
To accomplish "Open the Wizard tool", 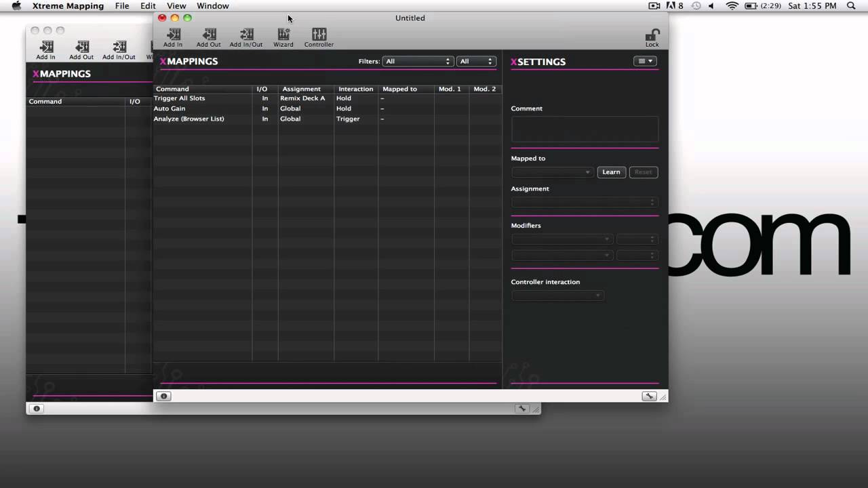I will (283, 35).
